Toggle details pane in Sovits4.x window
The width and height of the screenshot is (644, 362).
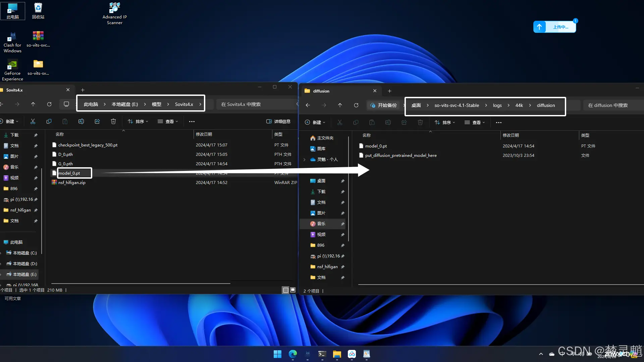click(278, 121)
